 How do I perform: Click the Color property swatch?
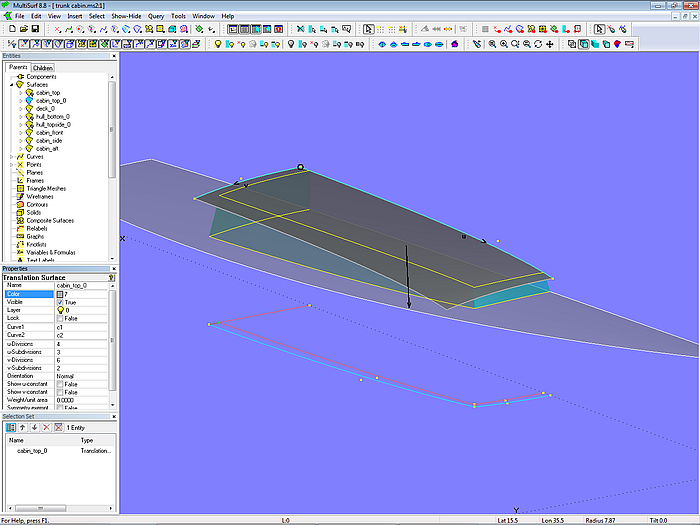tap(60, 294)
